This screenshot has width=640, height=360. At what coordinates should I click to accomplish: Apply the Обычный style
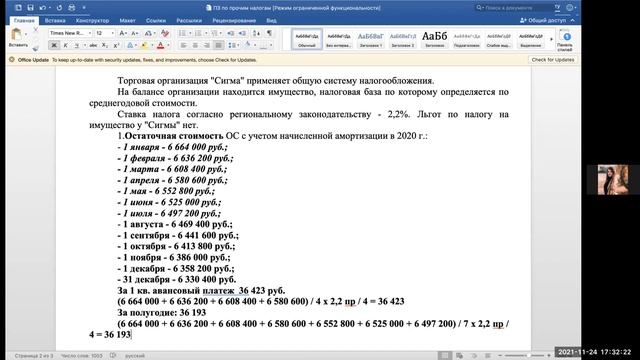click(307, 40)
